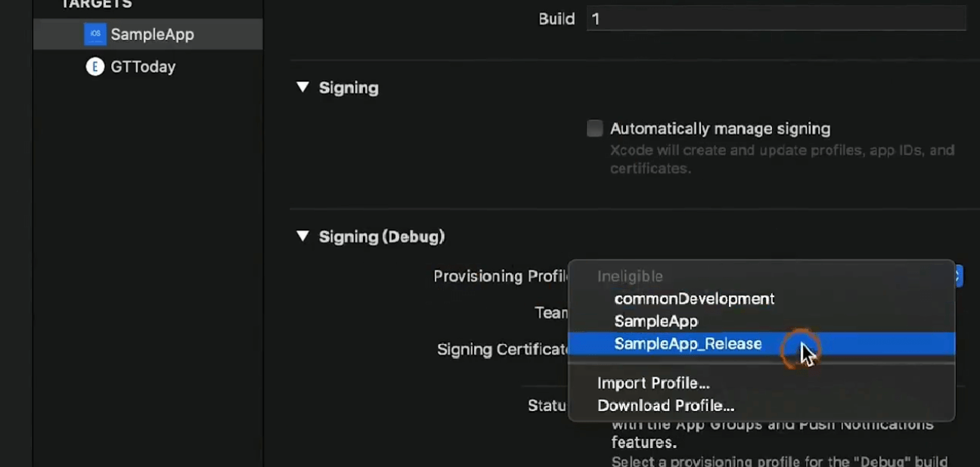Click Import Profile… menu option
The height and width of the screenshot is (467, 980).
[653, 384]
